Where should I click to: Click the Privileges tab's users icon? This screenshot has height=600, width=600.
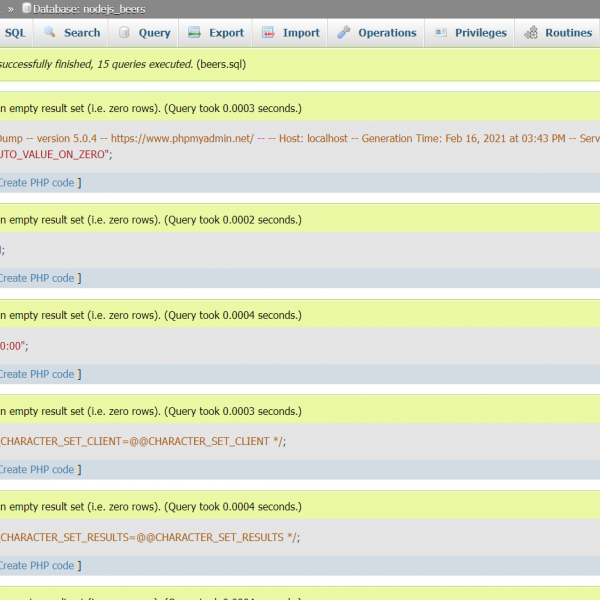(441, 32)
